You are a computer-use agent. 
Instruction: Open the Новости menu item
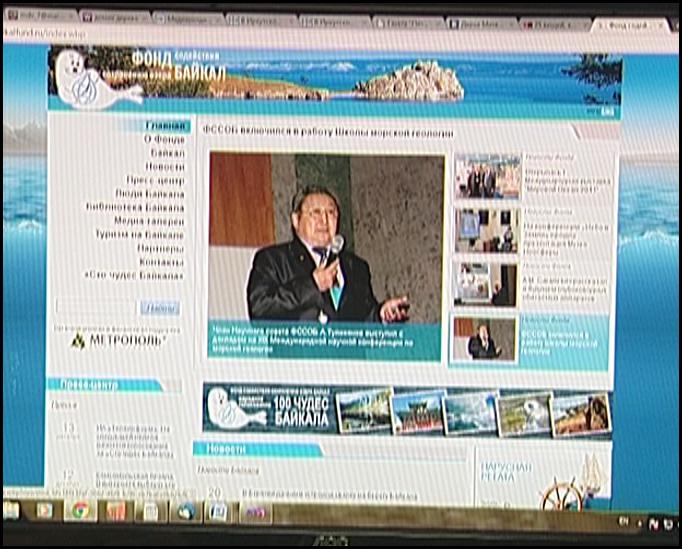coord(165,167)
